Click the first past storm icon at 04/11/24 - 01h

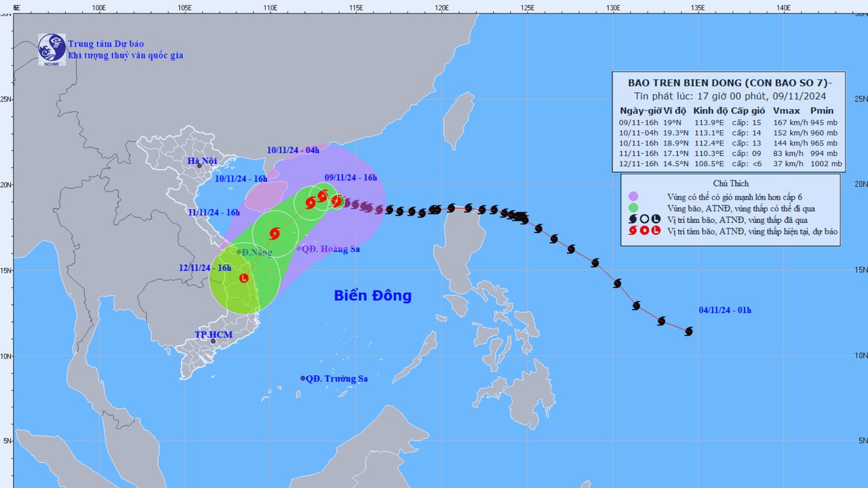[x=689, y=331]
